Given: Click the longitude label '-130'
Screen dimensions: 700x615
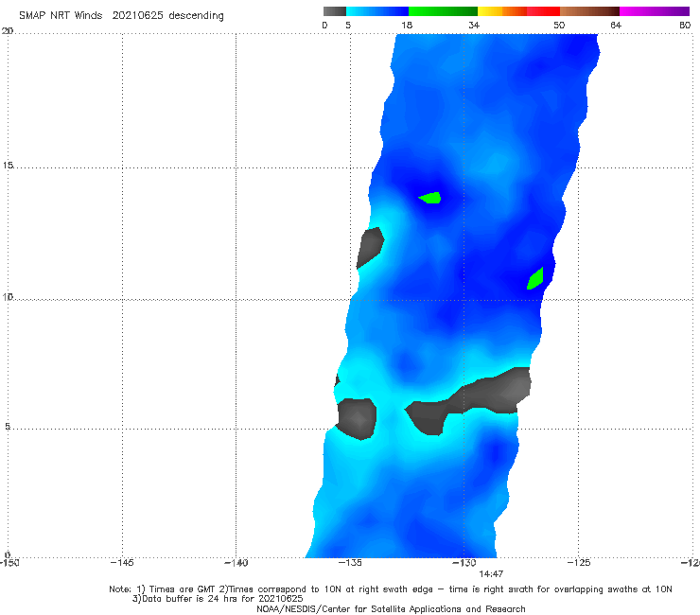Looking at the screenshot, I should pyautogui.click(x=464, y=563).
